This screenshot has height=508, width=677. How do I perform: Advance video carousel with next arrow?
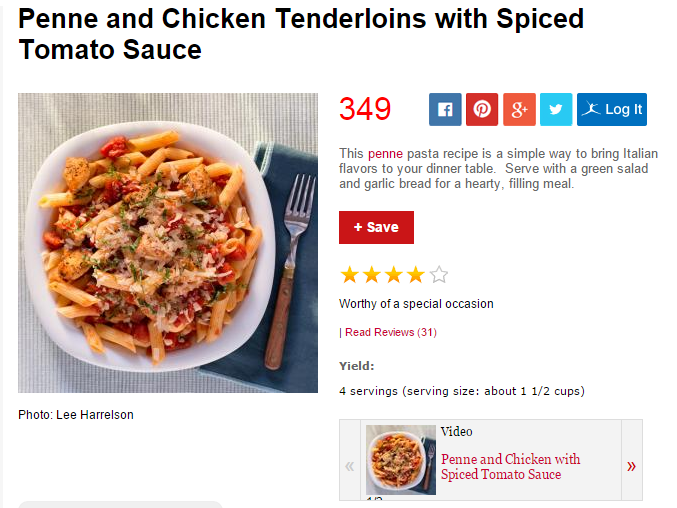pos(632,466)
